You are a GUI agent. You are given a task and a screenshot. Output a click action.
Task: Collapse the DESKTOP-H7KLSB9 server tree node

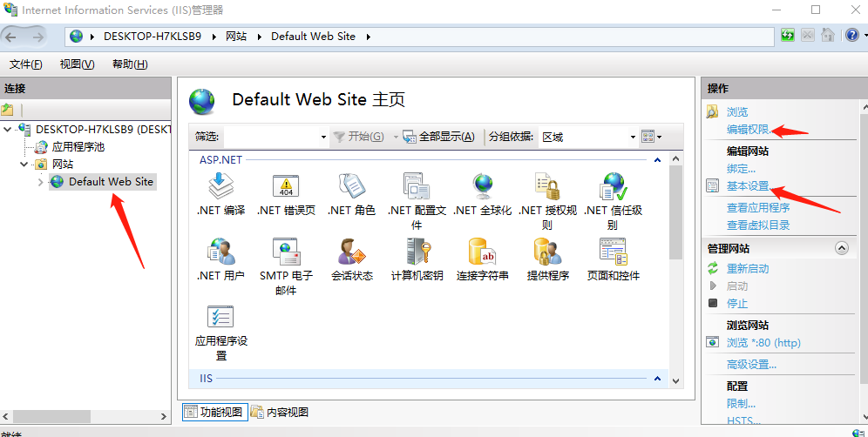[7, 130]
